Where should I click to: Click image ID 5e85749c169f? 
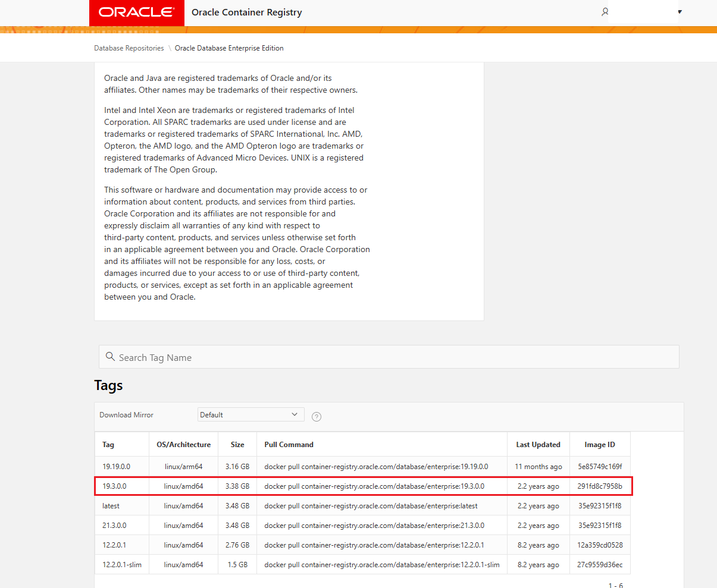600,467
